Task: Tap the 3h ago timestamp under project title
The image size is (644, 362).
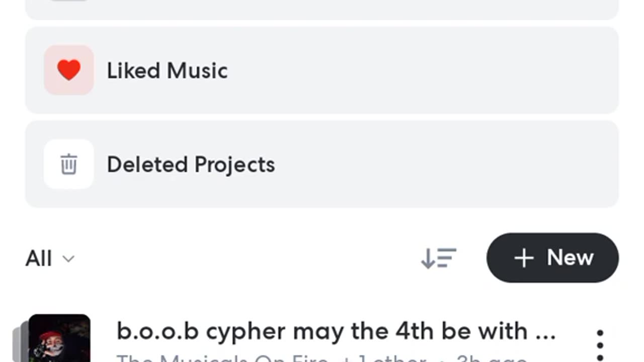Action: (x=492, y=358)
